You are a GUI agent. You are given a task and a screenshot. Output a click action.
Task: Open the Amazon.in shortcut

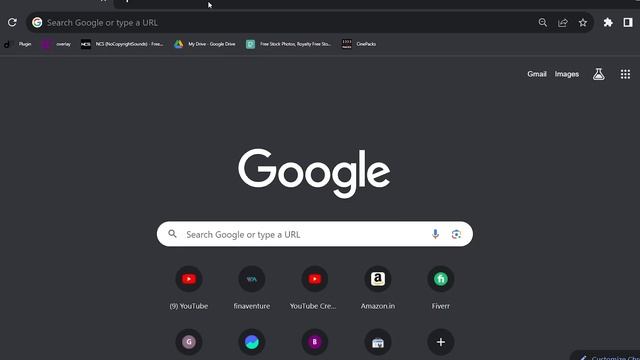click(378, 288)
